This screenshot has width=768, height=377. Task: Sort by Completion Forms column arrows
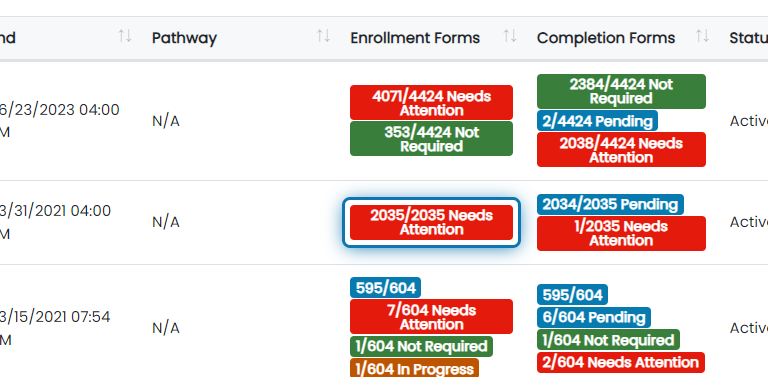(702, 36)
